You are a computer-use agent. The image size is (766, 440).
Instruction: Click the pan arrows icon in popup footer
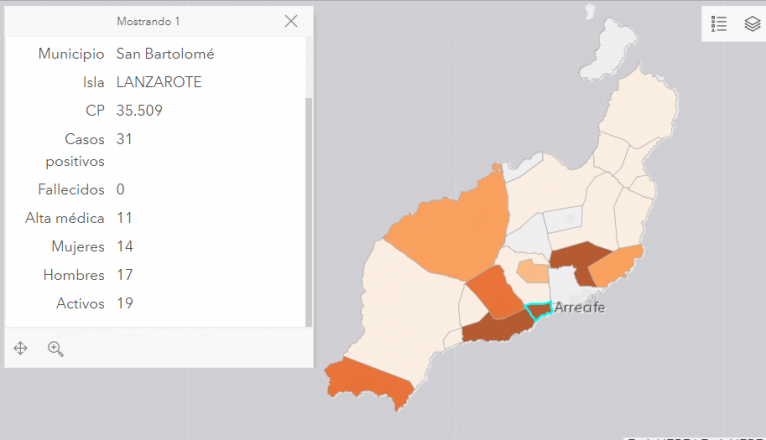click(x=20, y=348)
